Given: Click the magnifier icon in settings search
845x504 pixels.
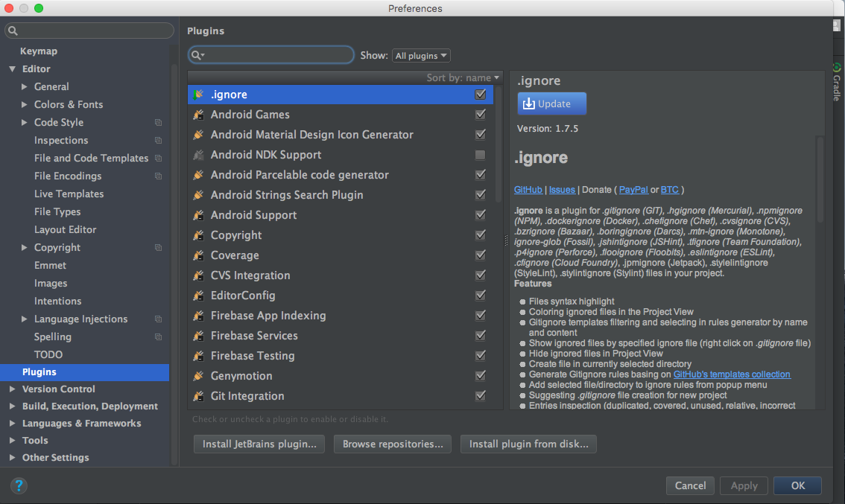Looking at the screenshot, I should click(x=13, y=31).
